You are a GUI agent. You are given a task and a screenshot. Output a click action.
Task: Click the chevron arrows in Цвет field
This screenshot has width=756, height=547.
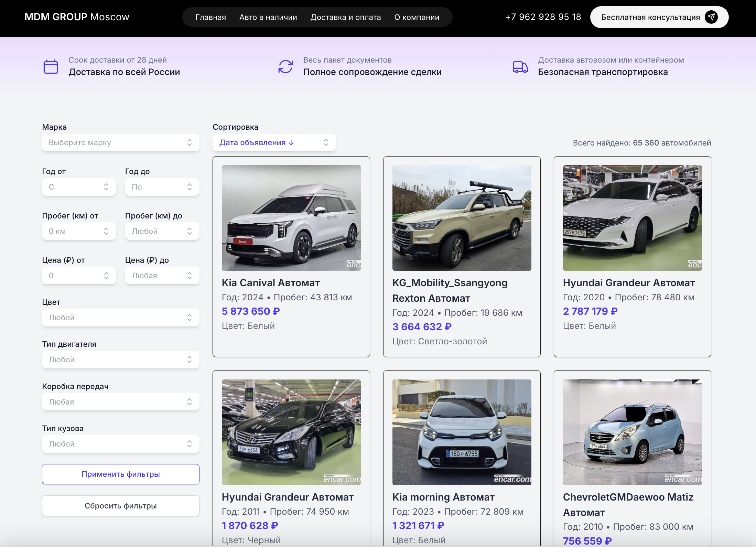point(190,318)
